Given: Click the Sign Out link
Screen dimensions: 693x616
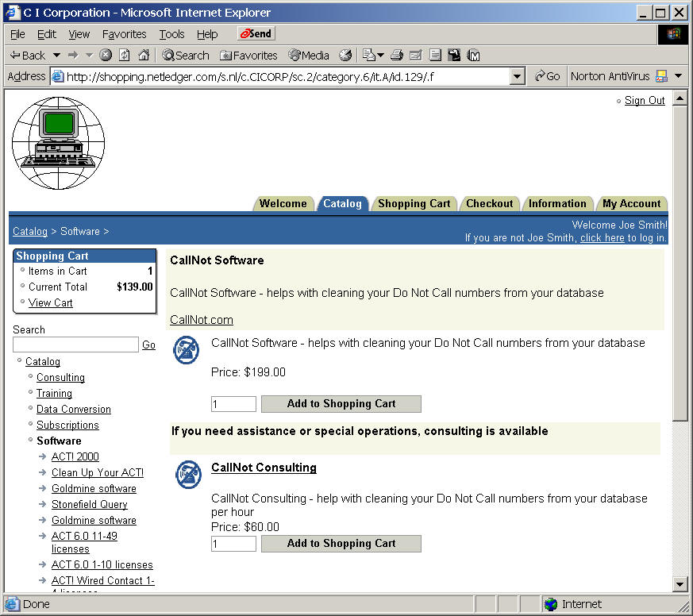Looking at the screenshot, I should [x=645, y=101].
